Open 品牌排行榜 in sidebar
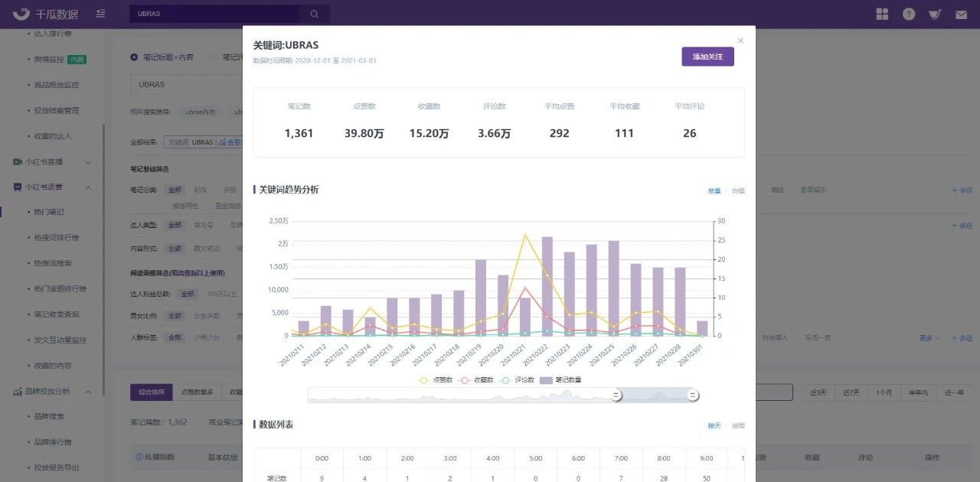 click(53, 442)
